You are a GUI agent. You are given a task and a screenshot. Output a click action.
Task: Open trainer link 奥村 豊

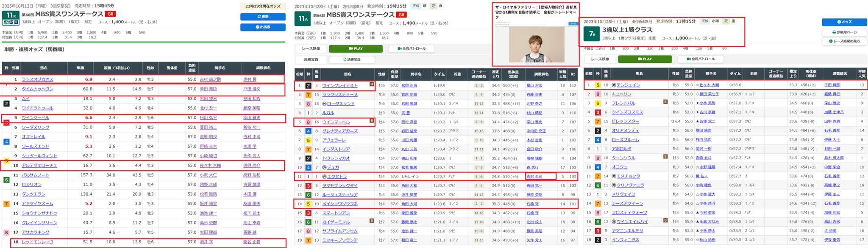click(250, 79)
